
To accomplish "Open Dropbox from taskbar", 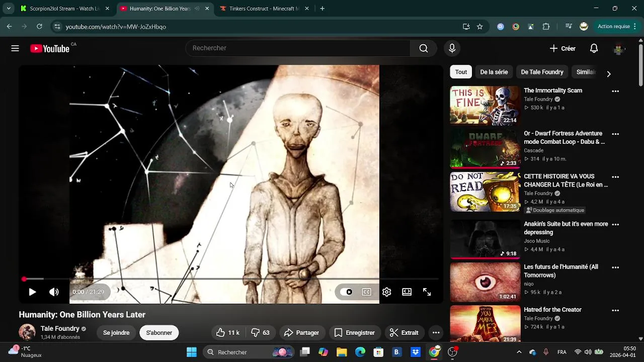I will 416,352.
